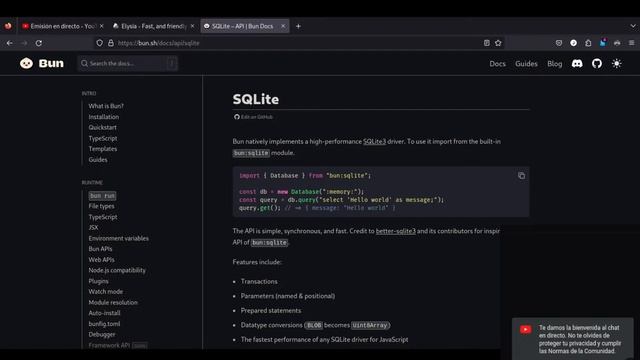Close the Elysia tab

point(193,26)
